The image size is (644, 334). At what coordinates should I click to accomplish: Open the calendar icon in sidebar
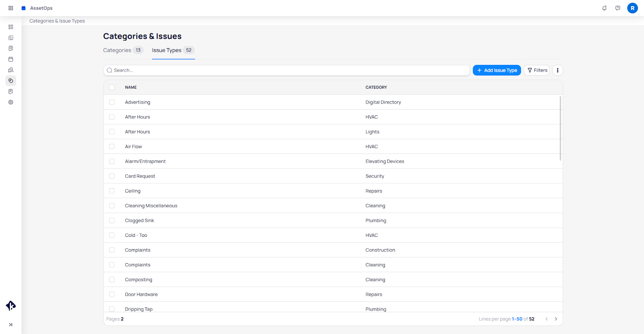tap(11, 59)
